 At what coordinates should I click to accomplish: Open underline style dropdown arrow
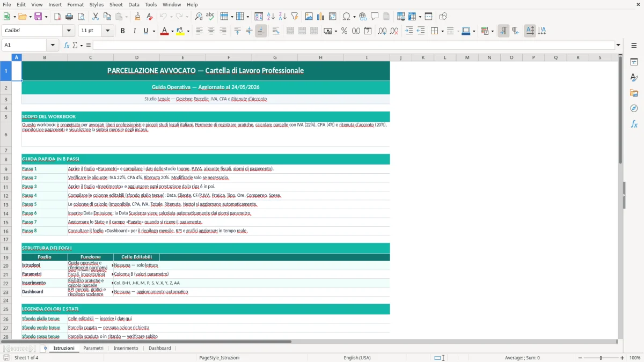click(153, 31)
